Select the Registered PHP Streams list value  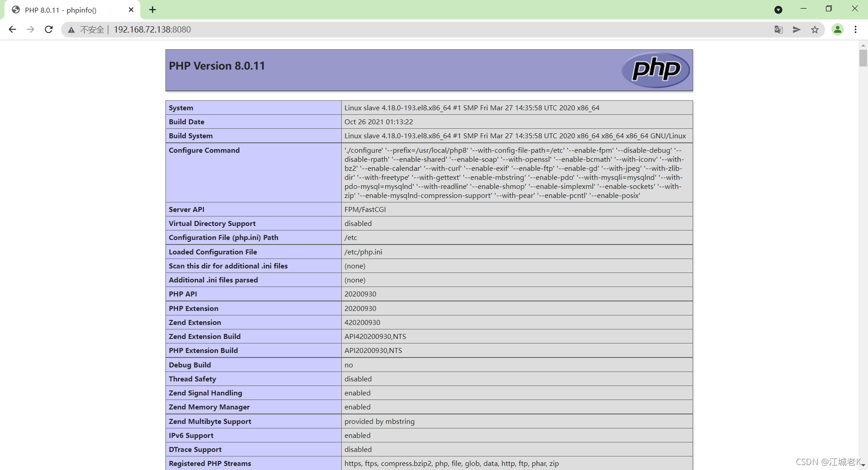452,464
